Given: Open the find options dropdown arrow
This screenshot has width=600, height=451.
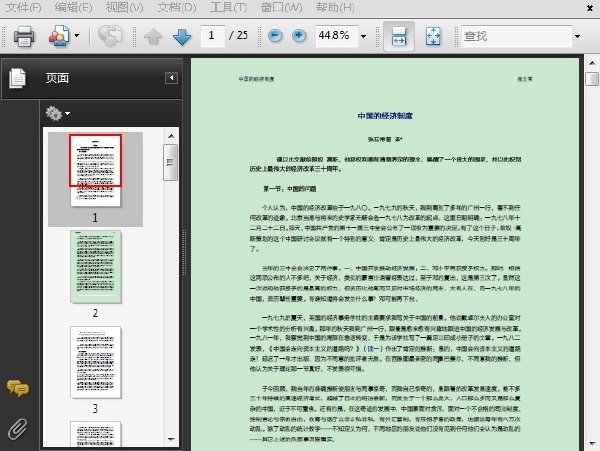Looking at the screenshot, I should click(x=577, y=36).
